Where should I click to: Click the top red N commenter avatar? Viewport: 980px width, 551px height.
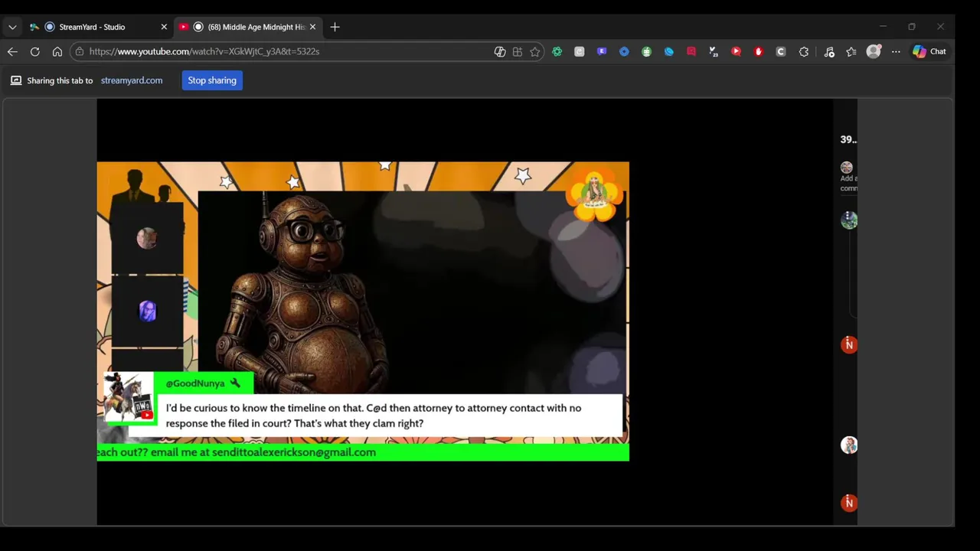(849, 345)
